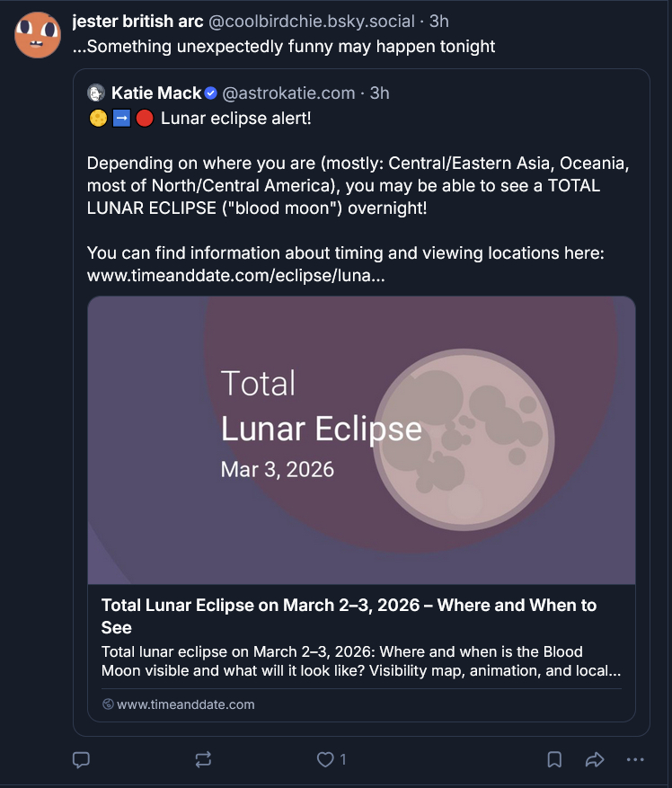Like the post with the heart icon
Image resolution: width=672 pixels, height=788 pixels.
point(325,760)
